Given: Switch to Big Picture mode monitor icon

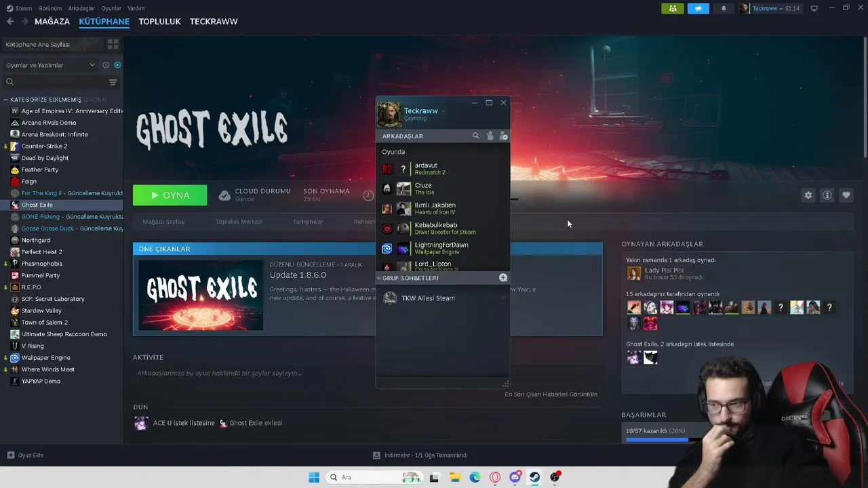Looking at the screenshot, I should pos(814,8).
